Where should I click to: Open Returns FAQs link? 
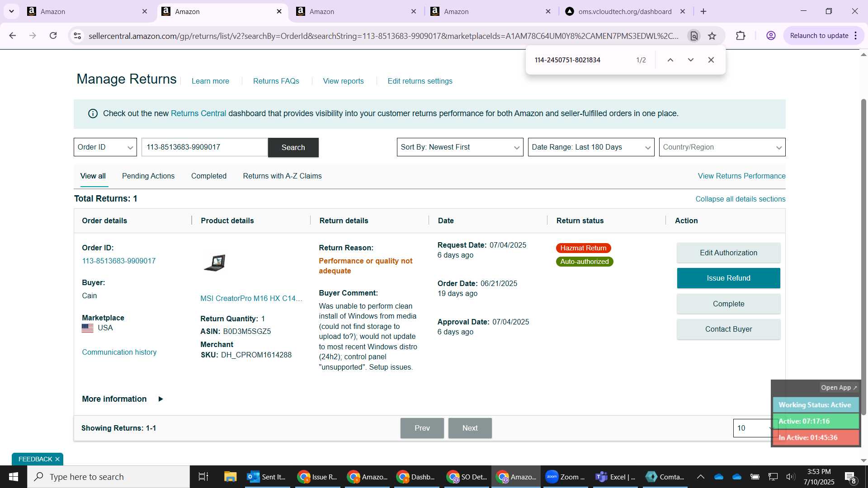[x=276, y=81]
